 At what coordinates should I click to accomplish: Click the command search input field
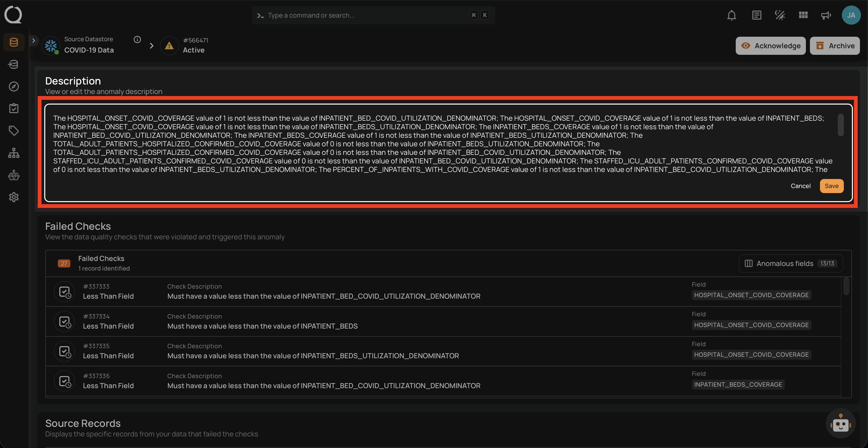[373, 15]
